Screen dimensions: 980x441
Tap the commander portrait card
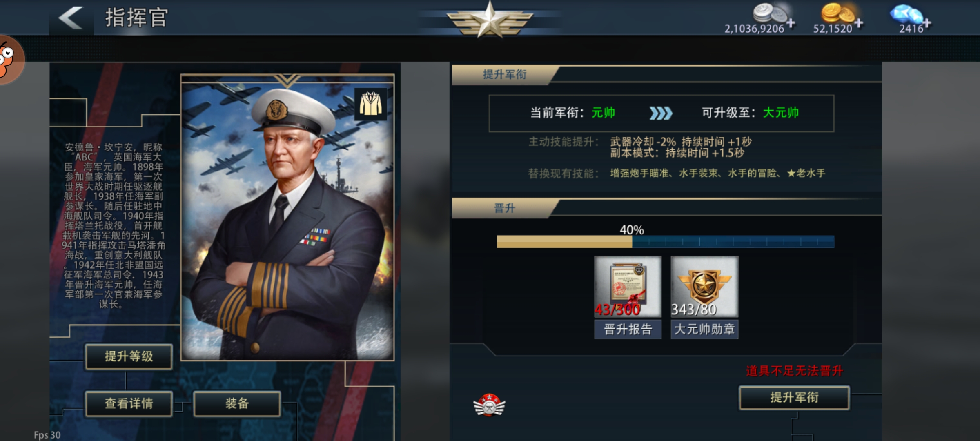tap(287, 218)
